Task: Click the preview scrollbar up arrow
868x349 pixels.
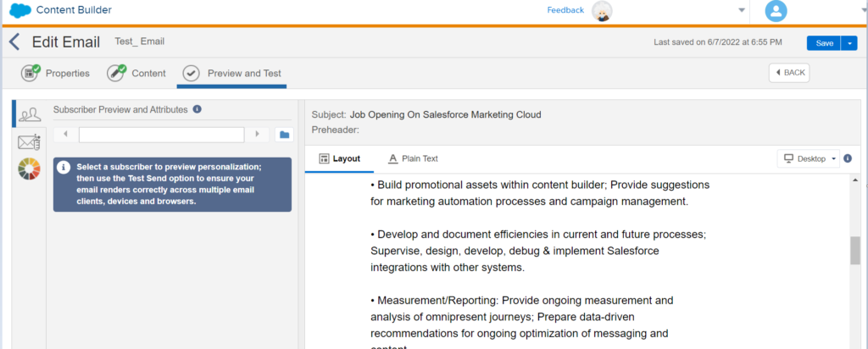Action: coord(855,180)
